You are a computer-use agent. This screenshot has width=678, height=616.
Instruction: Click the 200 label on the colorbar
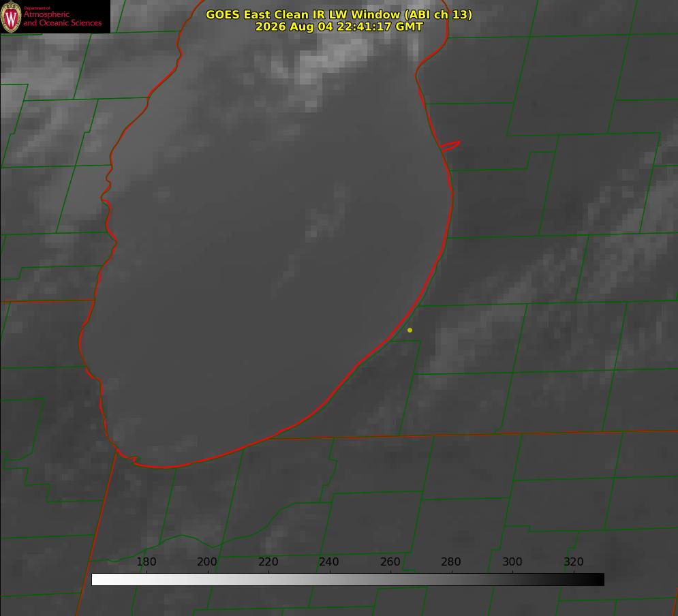click(x=207, y=561)
